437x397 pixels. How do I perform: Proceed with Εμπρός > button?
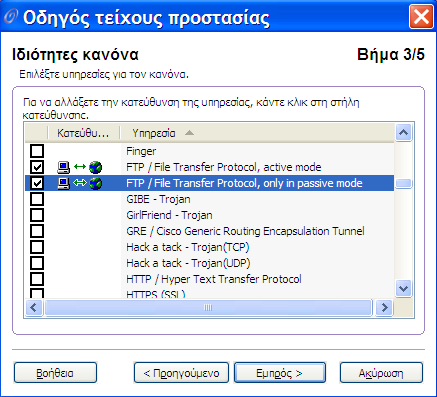(x=280, y=373)
